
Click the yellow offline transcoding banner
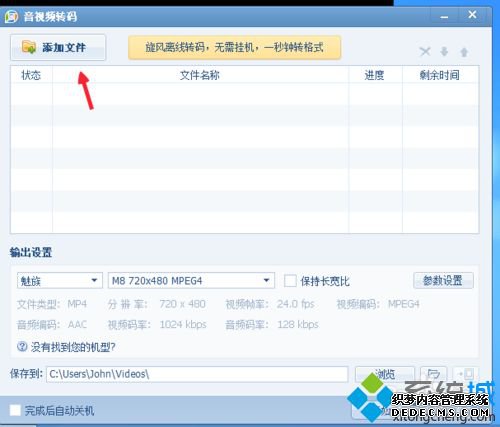point(235,47)
